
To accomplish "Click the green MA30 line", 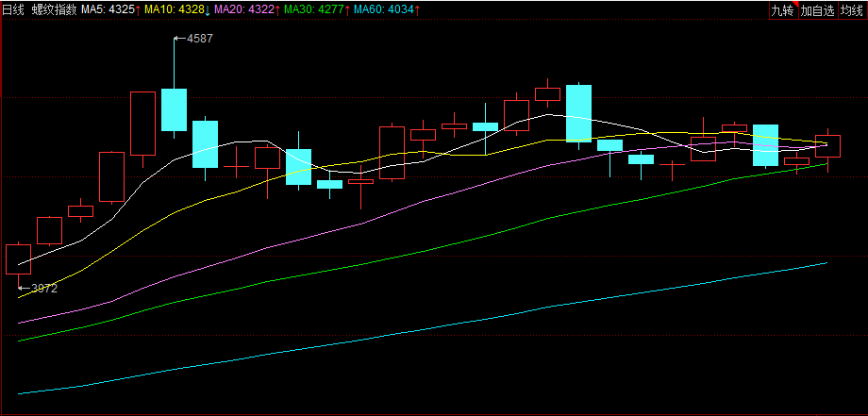I will 421,250.
